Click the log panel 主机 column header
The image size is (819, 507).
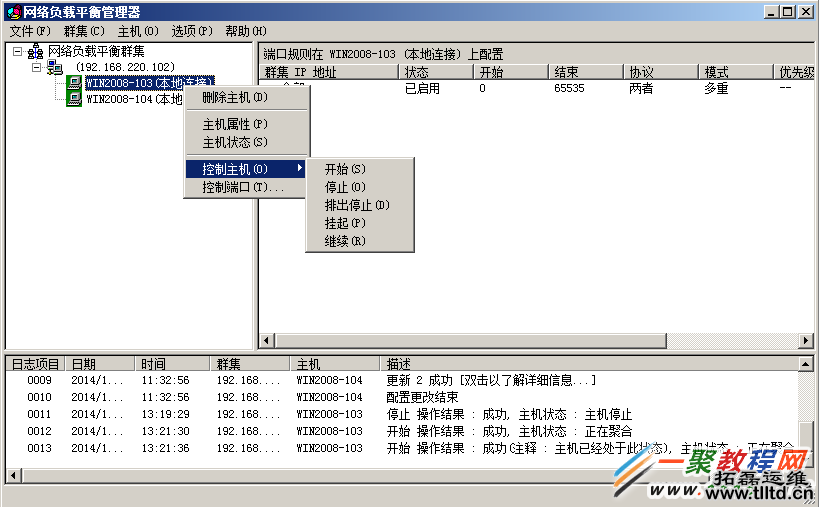click(x=335, y=364)
